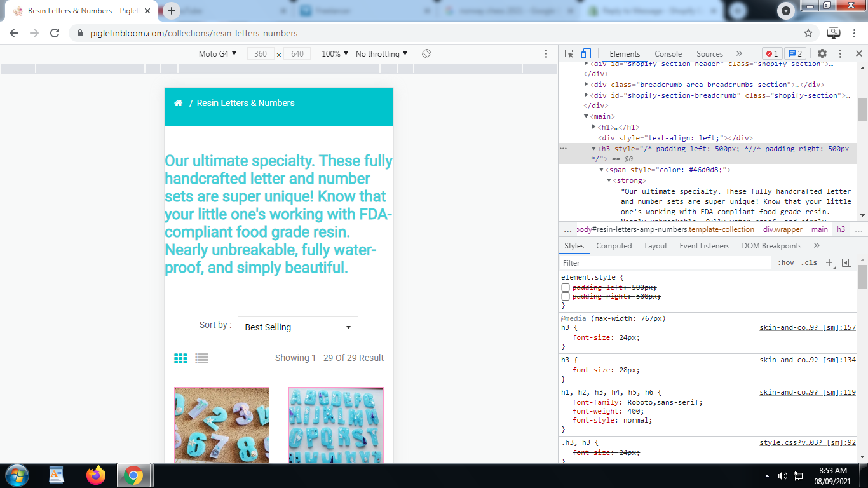Show more DevTools panel tabs
Image resolution: width=868 pixels, height=488 pixels.
point(739,54)
